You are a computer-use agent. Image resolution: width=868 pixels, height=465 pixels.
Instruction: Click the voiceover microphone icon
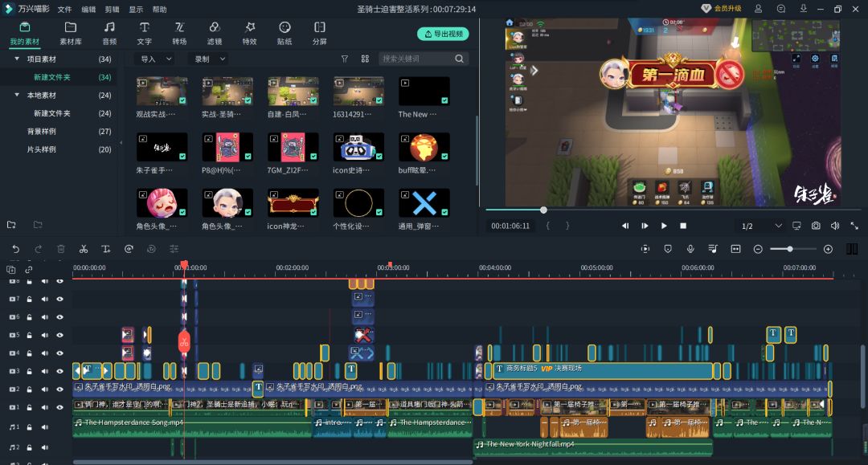pyautogui.click(x=690, y=249)
